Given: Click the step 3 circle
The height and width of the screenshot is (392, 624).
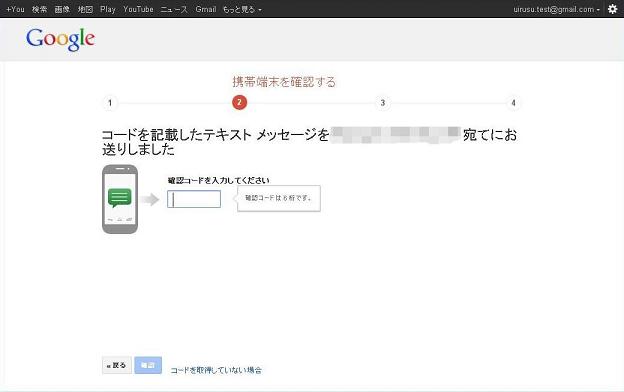Looking at the screenshot, I should 383,103.
